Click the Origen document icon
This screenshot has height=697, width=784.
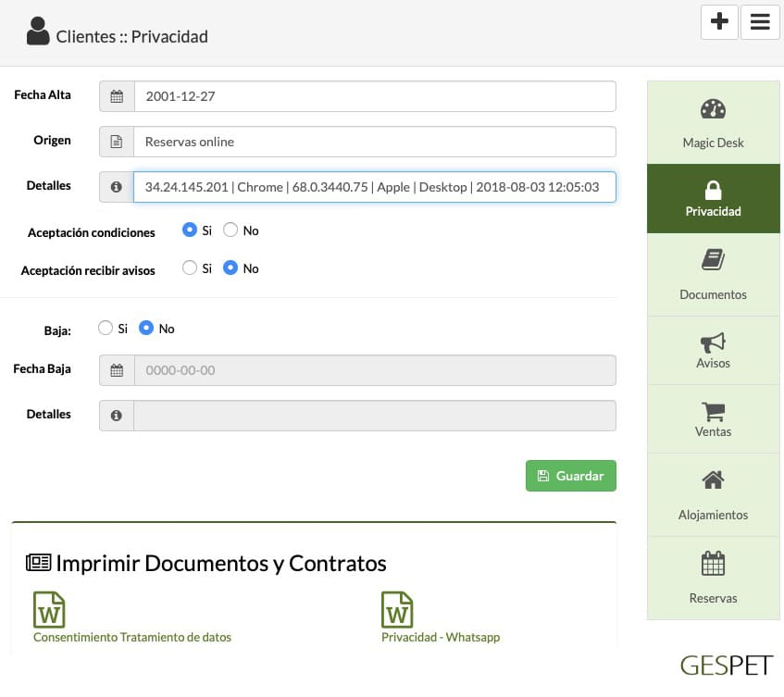117,142
